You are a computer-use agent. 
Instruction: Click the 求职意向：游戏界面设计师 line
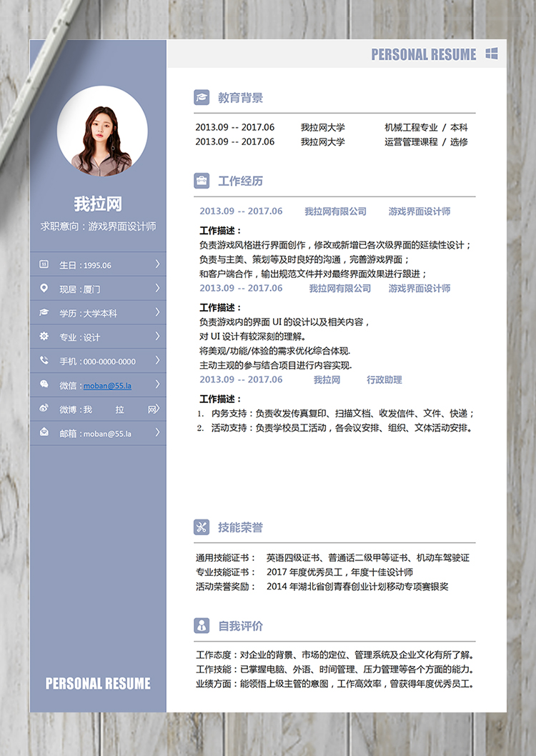(x=98, y=226)
